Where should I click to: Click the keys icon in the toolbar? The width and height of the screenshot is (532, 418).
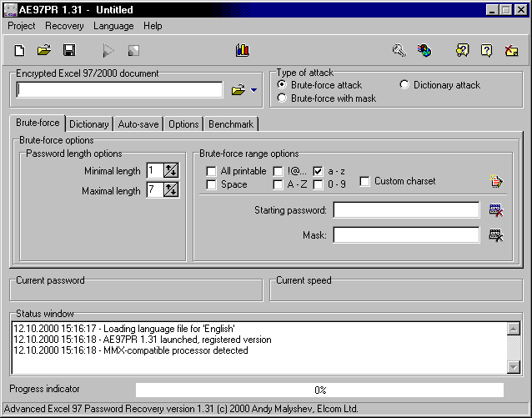pos(399,51)
